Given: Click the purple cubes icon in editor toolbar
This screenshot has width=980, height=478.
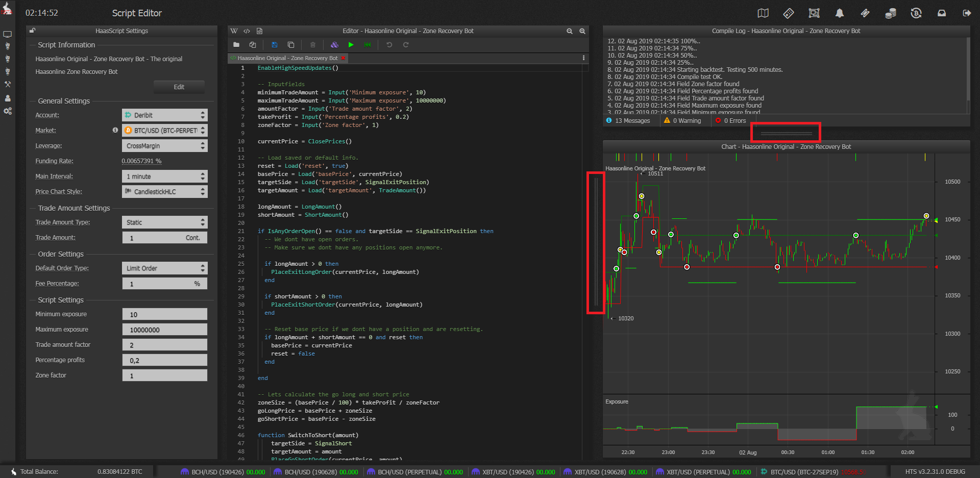Looking at the screenshot, I should tap(334, 45).
